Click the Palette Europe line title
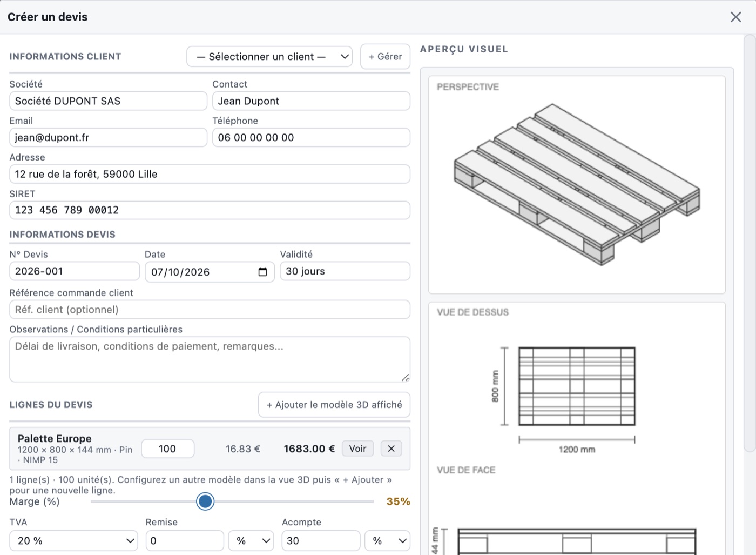Image resolution: width=756 pixels, height=555 pixels. pos(55,438)
